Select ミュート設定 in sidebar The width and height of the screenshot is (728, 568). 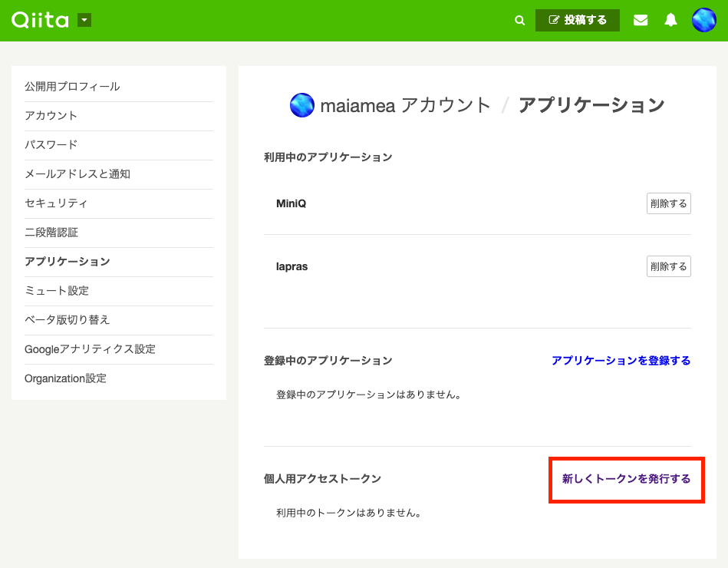[57, 291]
